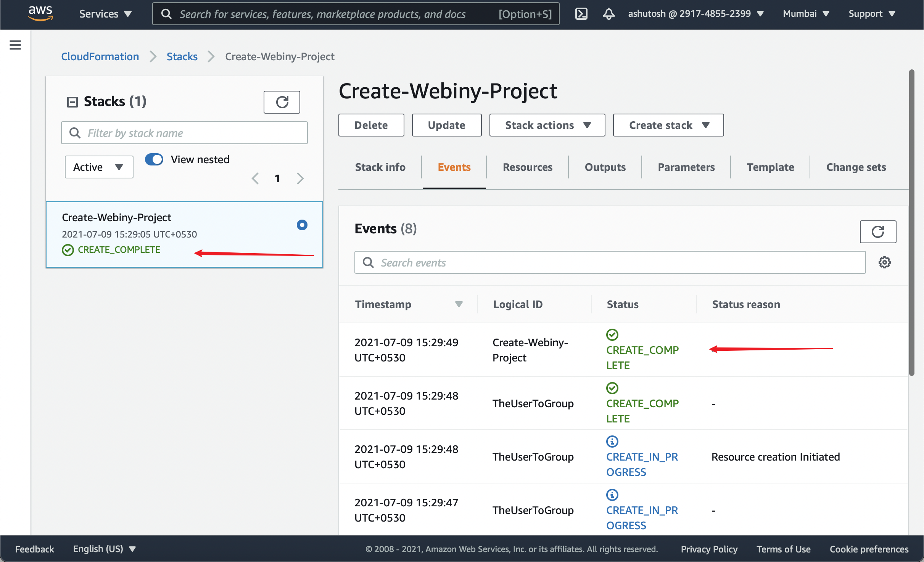Open events table preferences gear
The height and width of the screenshot is (562, 924).
(884, 262)
